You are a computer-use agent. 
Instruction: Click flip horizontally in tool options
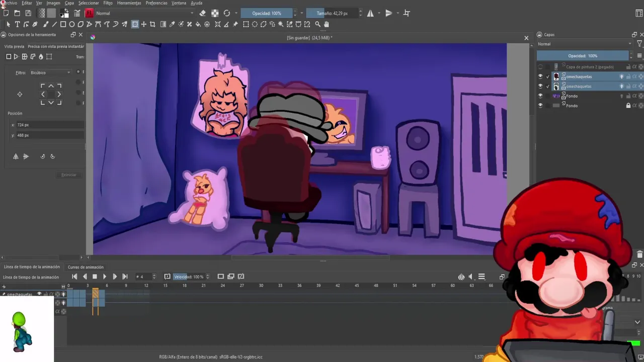(16, 156)
